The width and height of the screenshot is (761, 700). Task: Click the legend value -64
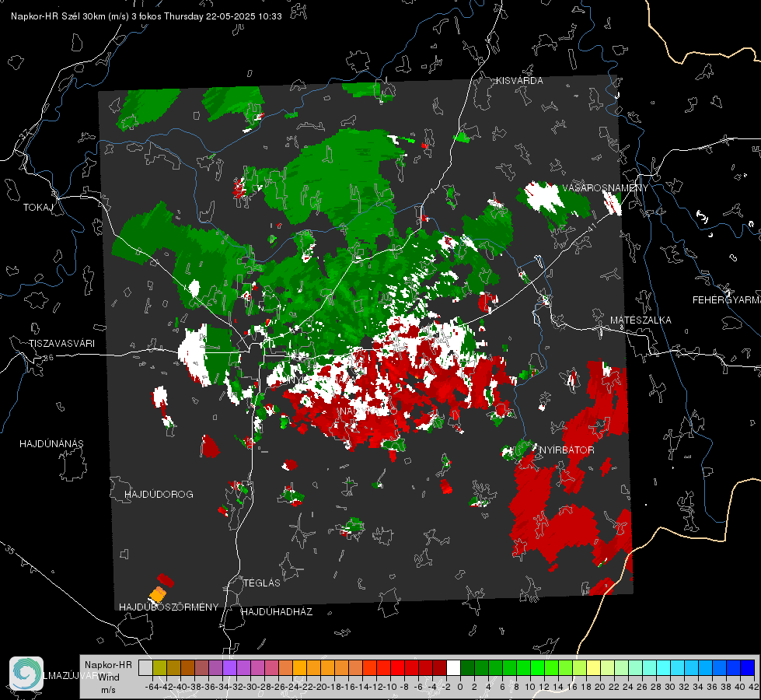(x=152, y=687)
